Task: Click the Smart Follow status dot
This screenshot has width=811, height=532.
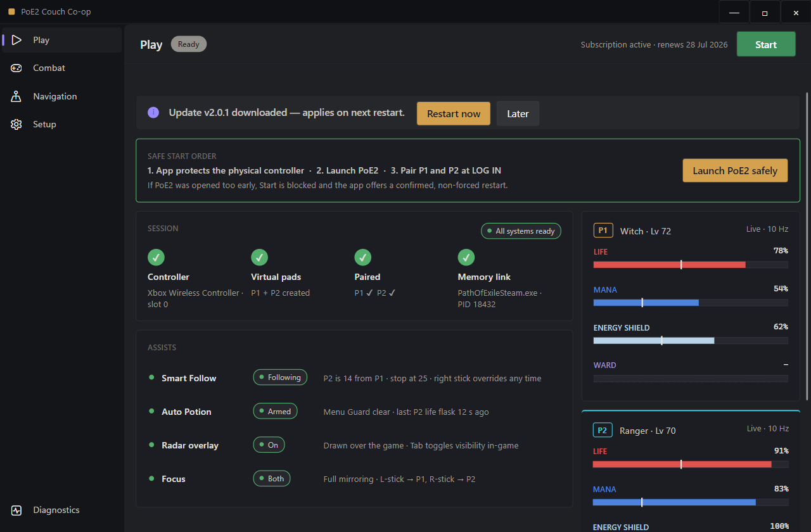Action: (151, 377)
